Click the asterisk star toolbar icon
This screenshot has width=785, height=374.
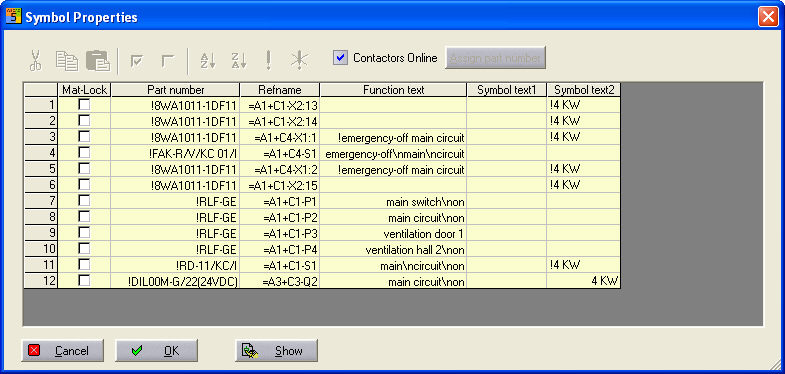pyautogui.click(x=299, y=60)
